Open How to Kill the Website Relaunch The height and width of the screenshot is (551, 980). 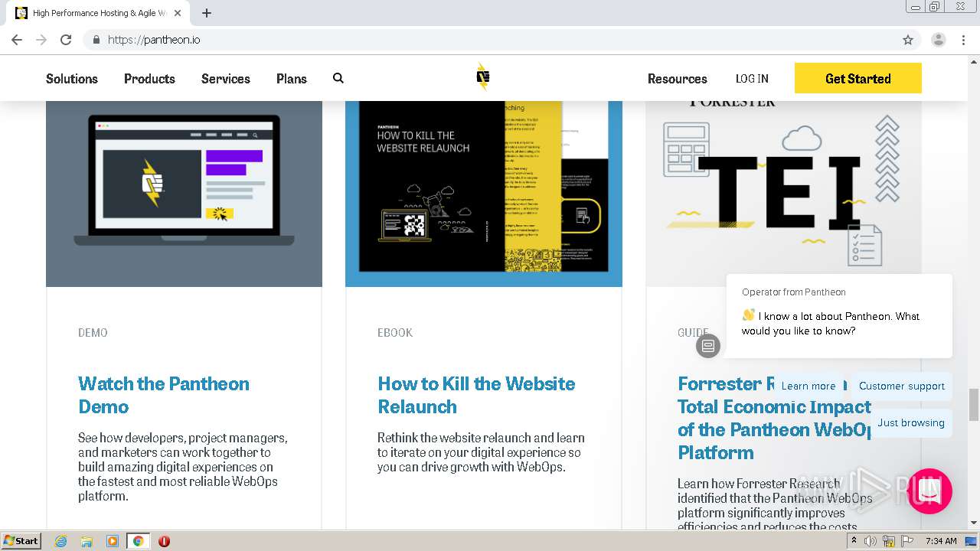[x=476, y=395]
